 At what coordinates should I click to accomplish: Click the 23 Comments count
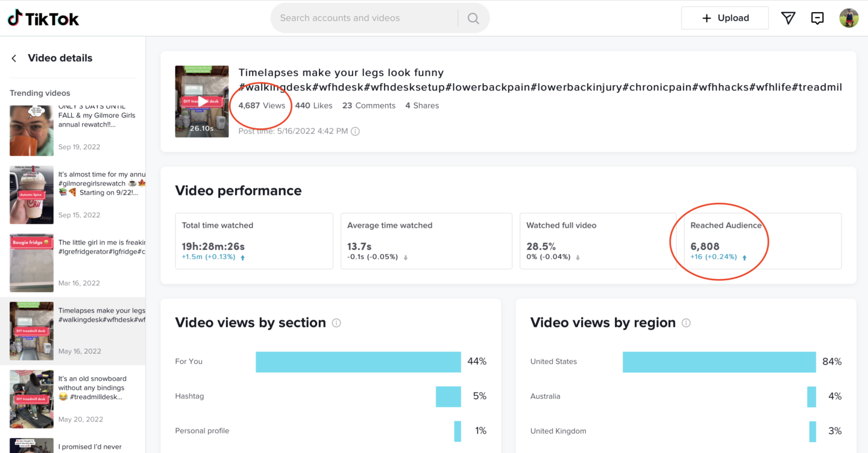[369, 105]
